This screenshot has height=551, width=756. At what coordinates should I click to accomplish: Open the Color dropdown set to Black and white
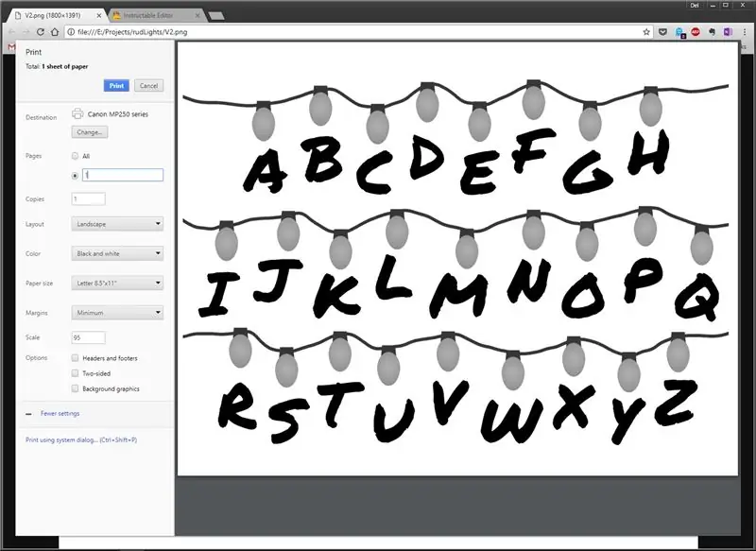coord(117,253)
